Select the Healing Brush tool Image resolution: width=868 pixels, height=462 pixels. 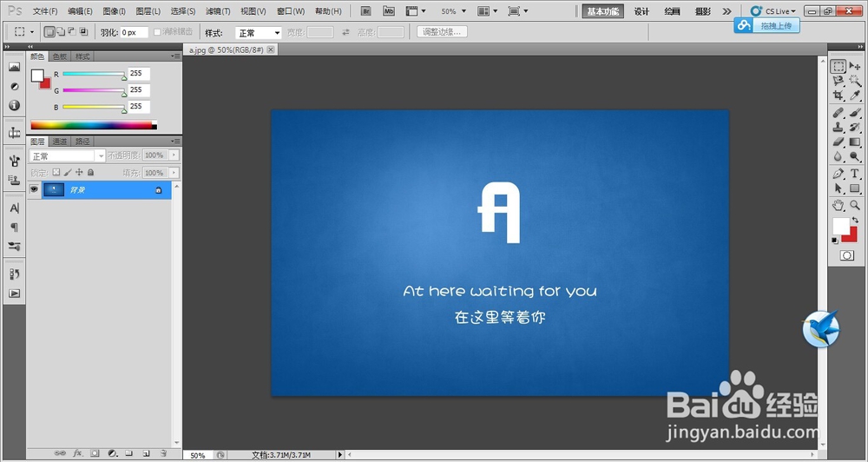pyautogui.click(x=838, y=113)
